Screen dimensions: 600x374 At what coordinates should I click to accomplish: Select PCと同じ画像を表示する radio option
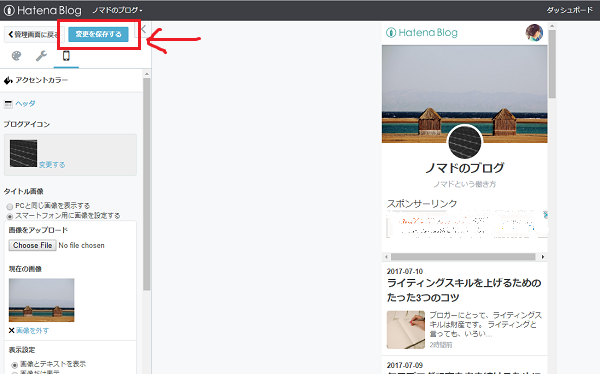10,206
